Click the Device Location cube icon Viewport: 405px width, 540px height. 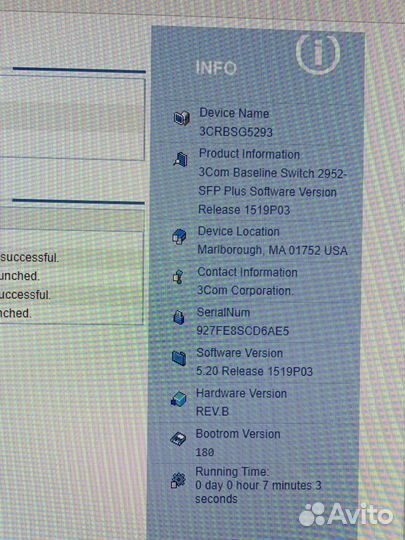179,237
